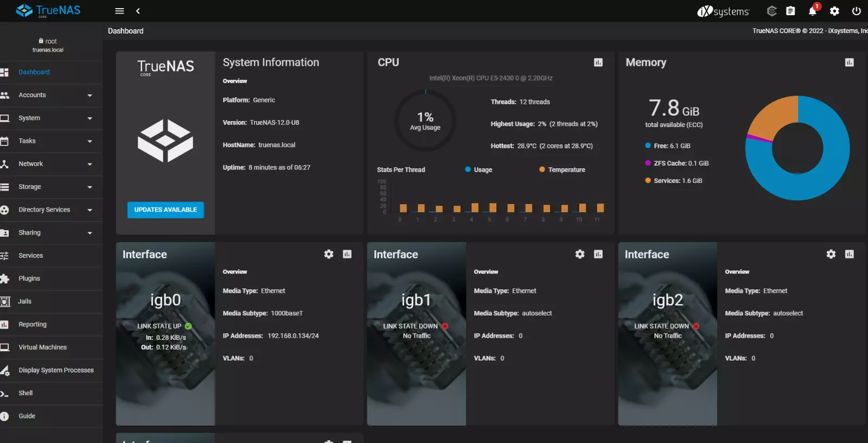Expand the Accounts menu arrow

tap(90, 96)
